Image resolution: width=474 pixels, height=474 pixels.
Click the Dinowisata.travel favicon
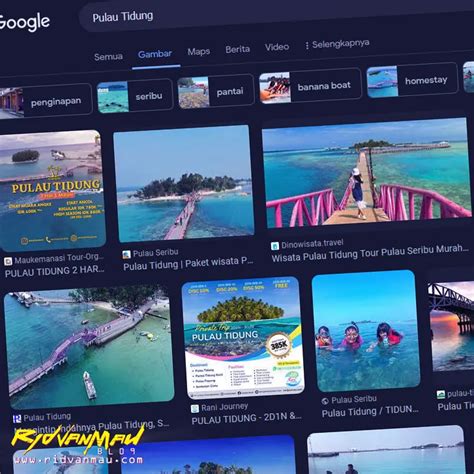point(275,246)
